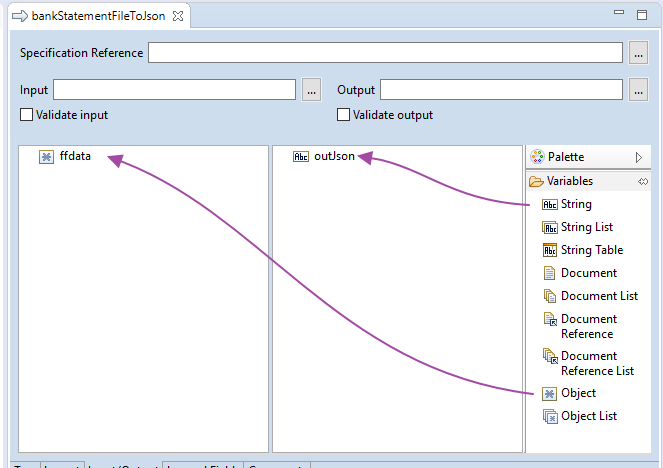The width and height of the screenshot is (663, 468).
Task: Minimize the editor view panel
Action: coord(619,13)
